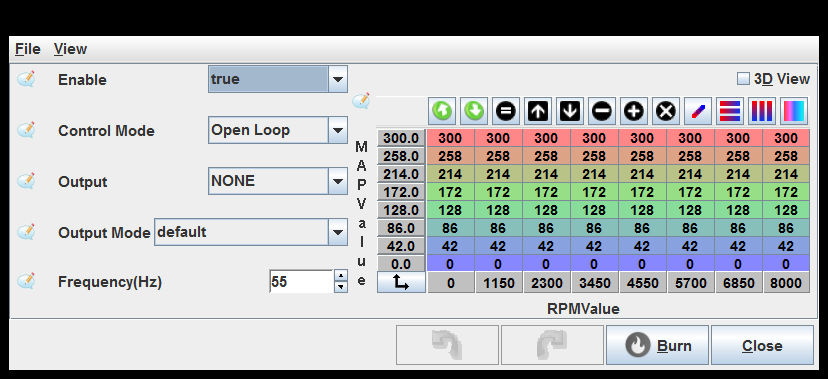Select the RPM axis bin 2300
828x379 pixels.
547,283
